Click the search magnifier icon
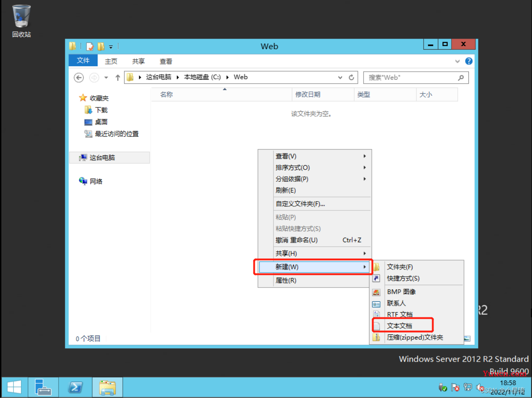 coord(461,78)
